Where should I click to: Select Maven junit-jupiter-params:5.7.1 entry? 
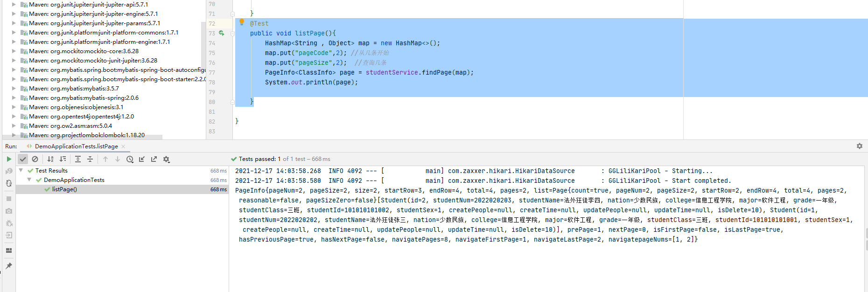(x=94, y=23)
